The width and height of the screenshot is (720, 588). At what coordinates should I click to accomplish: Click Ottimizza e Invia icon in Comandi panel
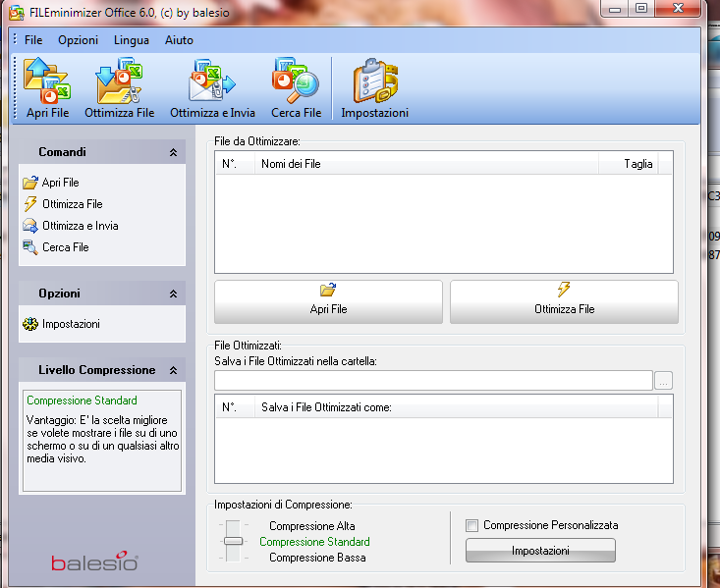point(30,226)
